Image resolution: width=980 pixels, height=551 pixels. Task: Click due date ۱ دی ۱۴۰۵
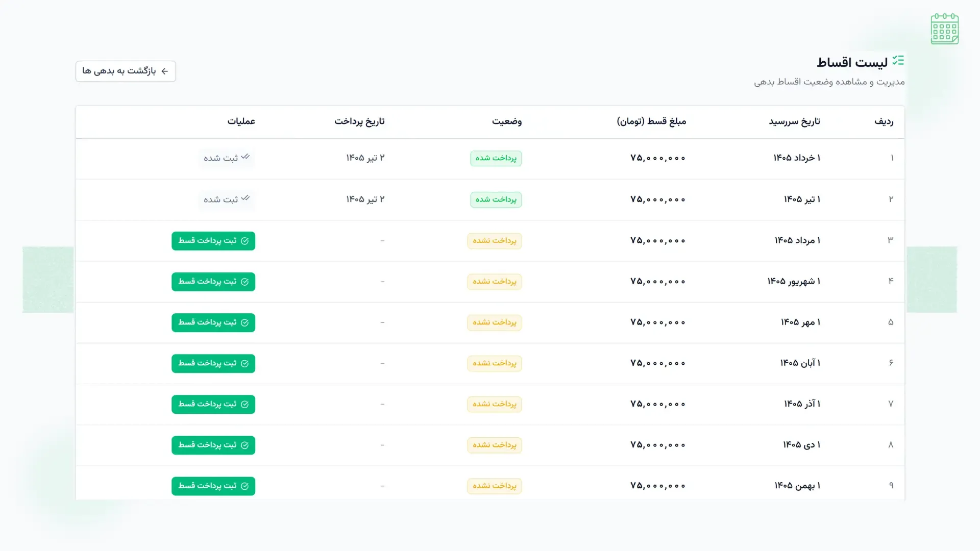coord(801,445)
